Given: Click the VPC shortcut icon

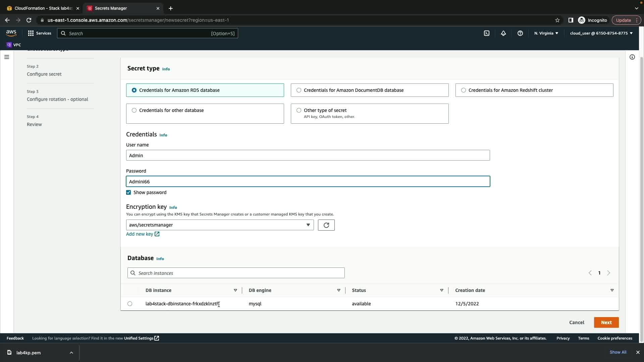Looking at the screenshot, I should click(13, 45).
